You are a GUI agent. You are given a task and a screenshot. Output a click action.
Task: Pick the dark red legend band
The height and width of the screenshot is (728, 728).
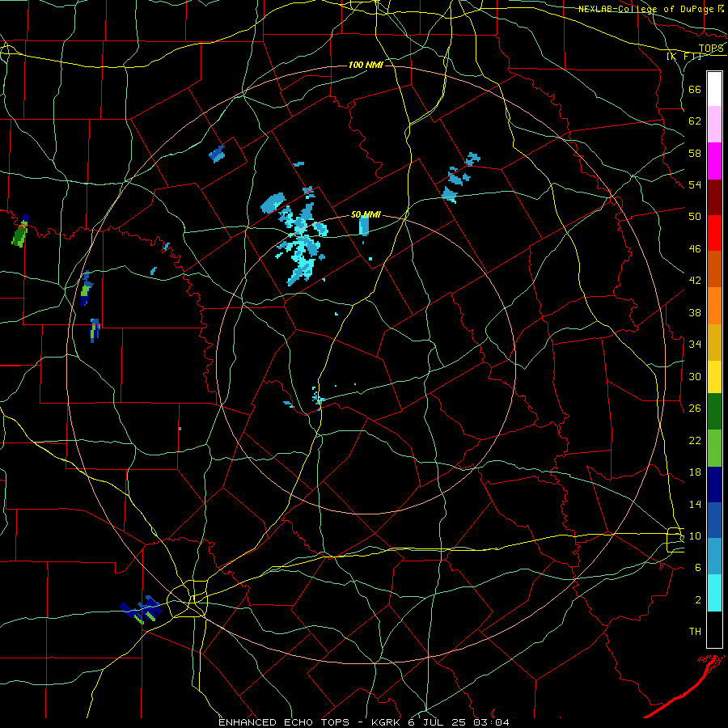714,197
